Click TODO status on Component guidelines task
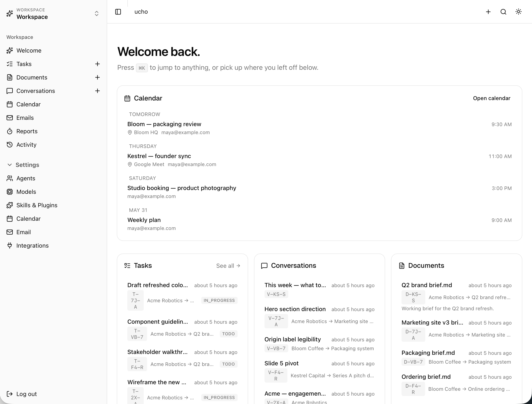The height and width of the screenshot is (404, 532). (228, 334)
